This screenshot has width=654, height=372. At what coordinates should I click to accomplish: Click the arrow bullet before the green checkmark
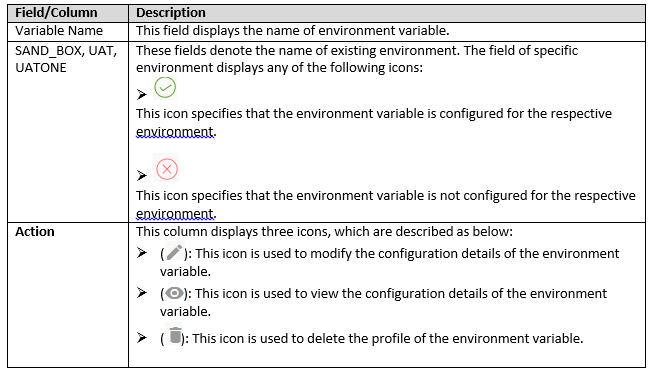[x=142, y=95]
